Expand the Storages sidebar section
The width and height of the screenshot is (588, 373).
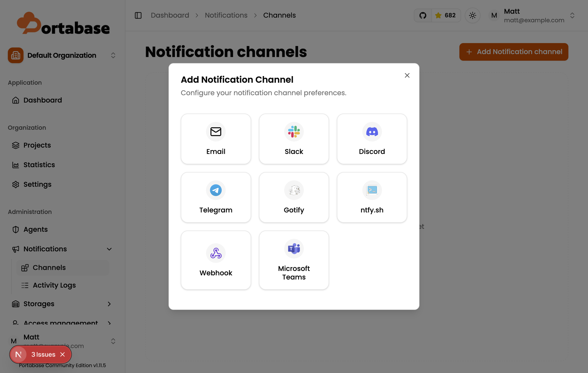click(x=109, y=304)
